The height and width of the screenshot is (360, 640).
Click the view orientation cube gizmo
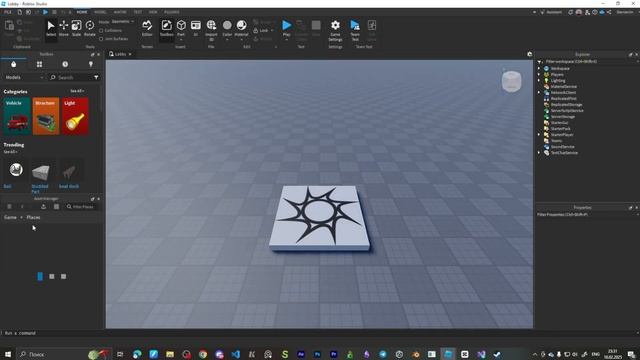tap(511, 81)
